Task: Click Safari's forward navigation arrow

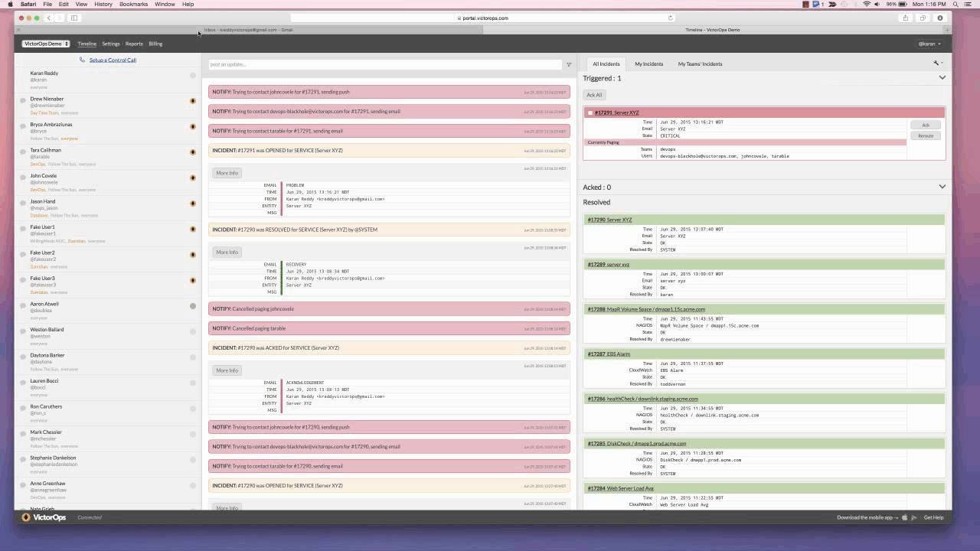Action: click(58, 18)
